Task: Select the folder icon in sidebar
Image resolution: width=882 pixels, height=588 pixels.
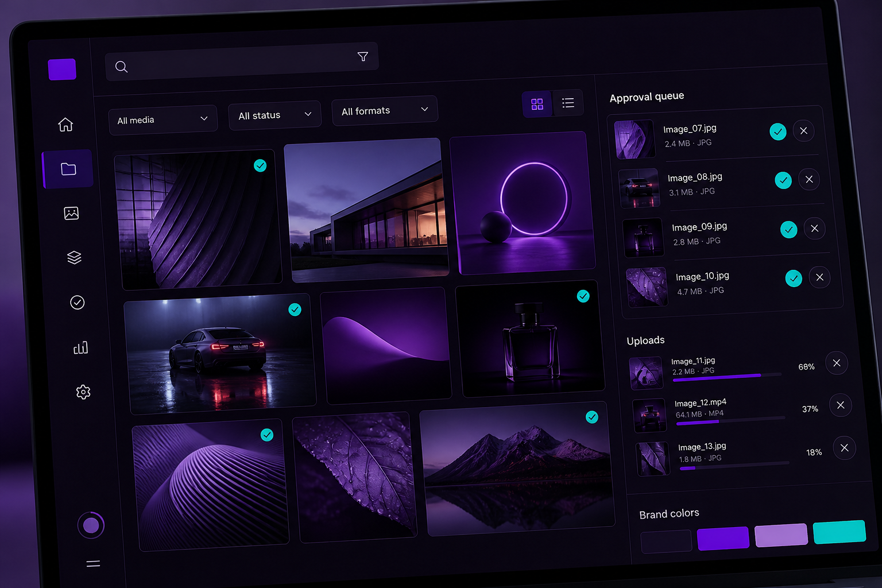Action: [68, 169]
